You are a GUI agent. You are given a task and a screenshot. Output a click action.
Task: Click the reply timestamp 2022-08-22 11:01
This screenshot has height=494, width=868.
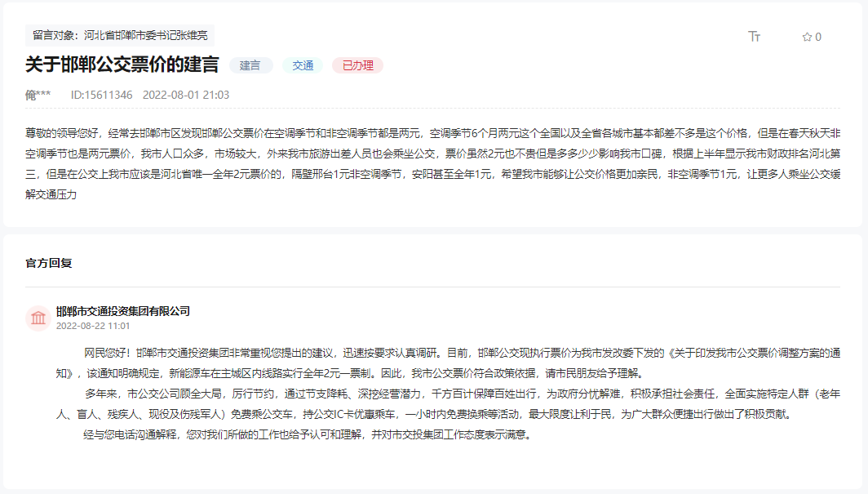pyautogui.click(x=93, y=326)
